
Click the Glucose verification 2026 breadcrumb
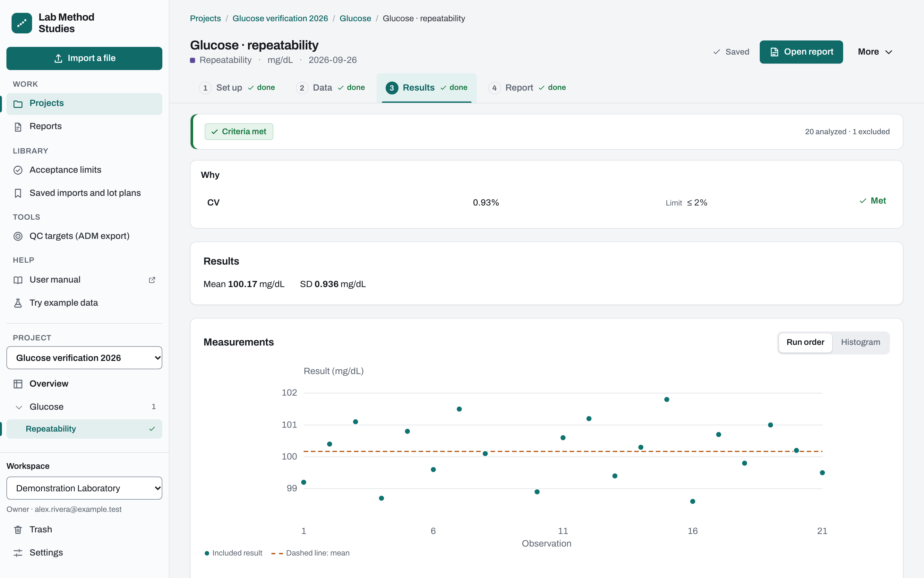point(280,18)
